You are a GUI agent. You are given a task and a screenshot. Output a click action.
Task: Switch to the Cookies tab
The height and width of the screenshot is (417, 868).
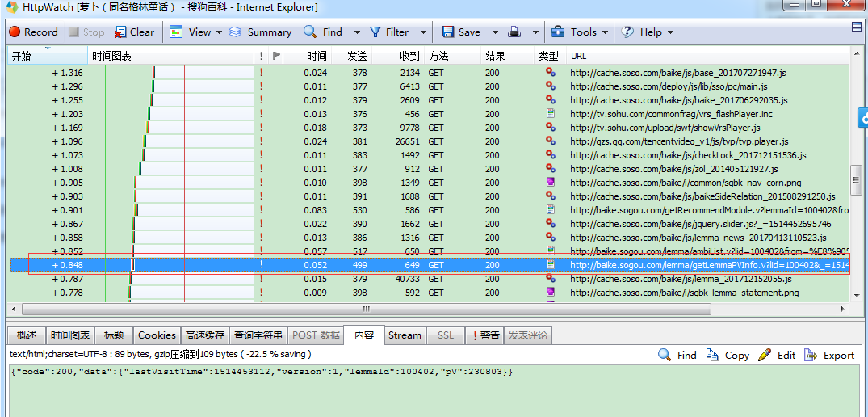[x=156, y=335]
